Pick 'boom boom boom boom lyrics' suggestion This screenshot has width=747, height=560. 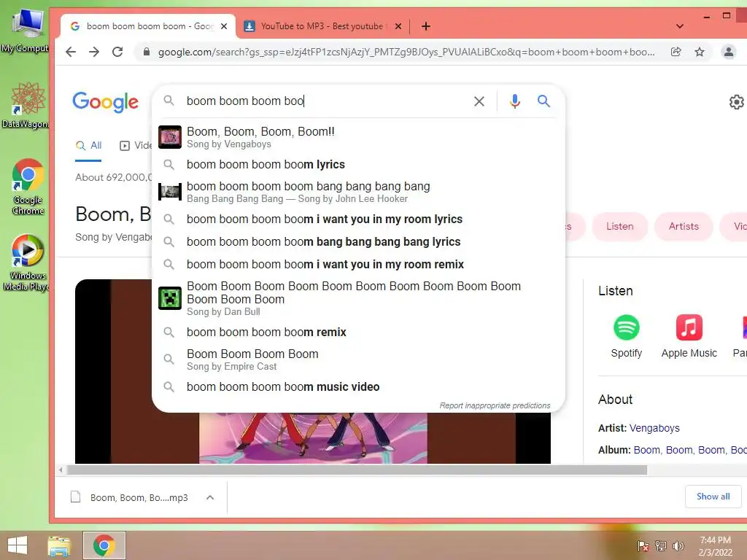pos(358,165)
